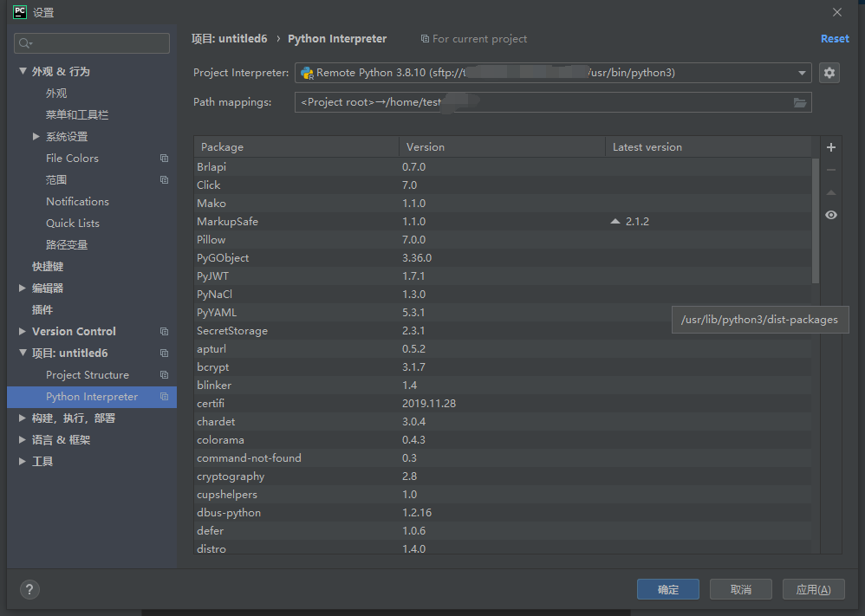Sort by Version column header
The height and width of the screenshot is (616, 865).
click(502, 147)
